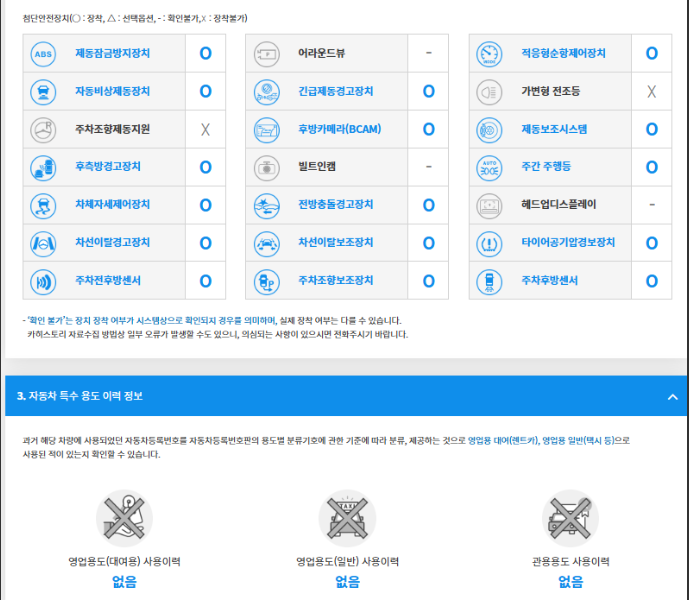The width and height of the screenshot is (689, 603).
Task: Click the X mark for 가변형 전조등
Action: [x=652, y=92]
